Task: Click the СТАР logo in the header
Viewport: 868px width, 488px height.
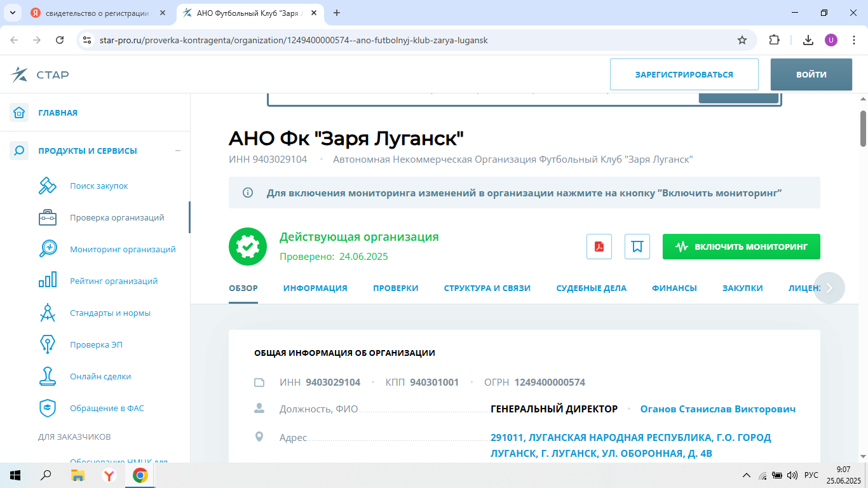Action: click(39, 75)
